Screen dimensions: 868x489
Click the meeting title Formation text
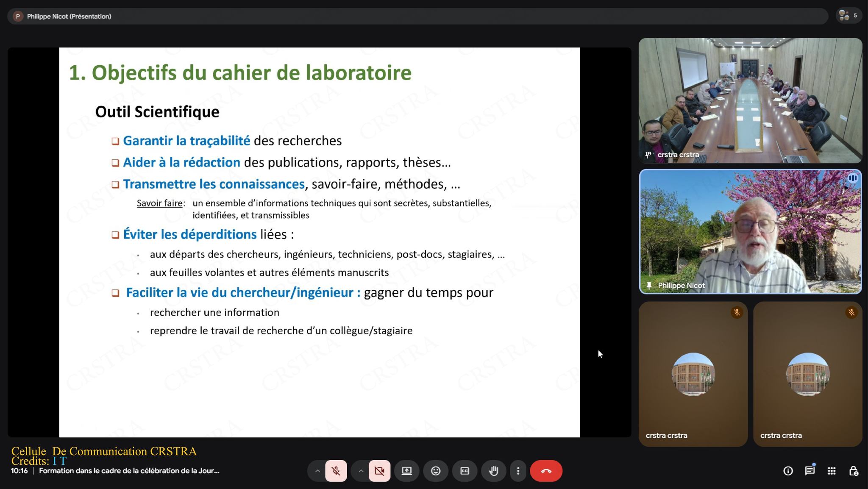point(129,471)
